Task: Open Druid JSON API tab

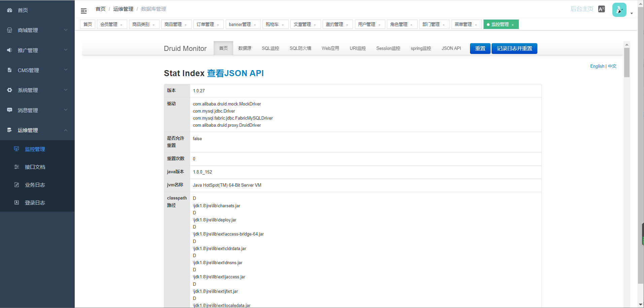Action: point(451,48)
